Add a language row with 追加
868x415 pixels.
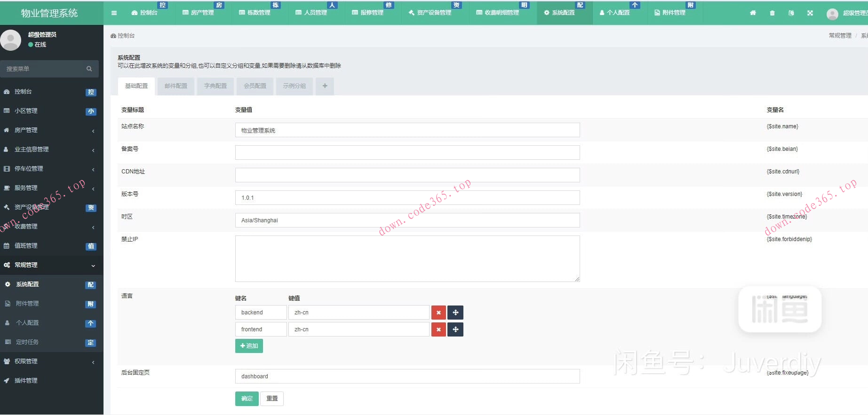coord(249,346)
